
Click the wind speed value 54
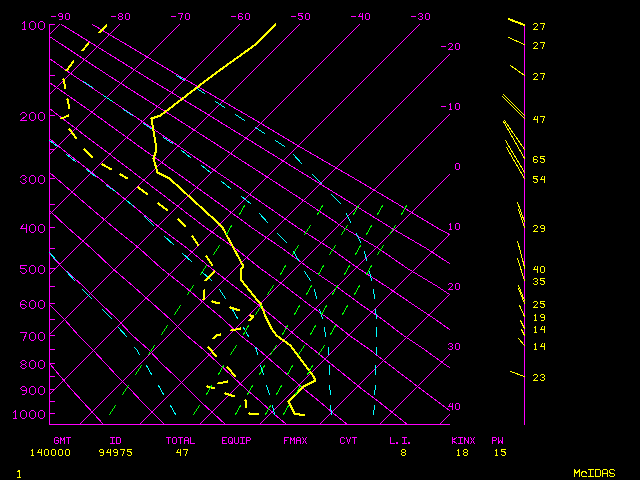coord(538,180)
